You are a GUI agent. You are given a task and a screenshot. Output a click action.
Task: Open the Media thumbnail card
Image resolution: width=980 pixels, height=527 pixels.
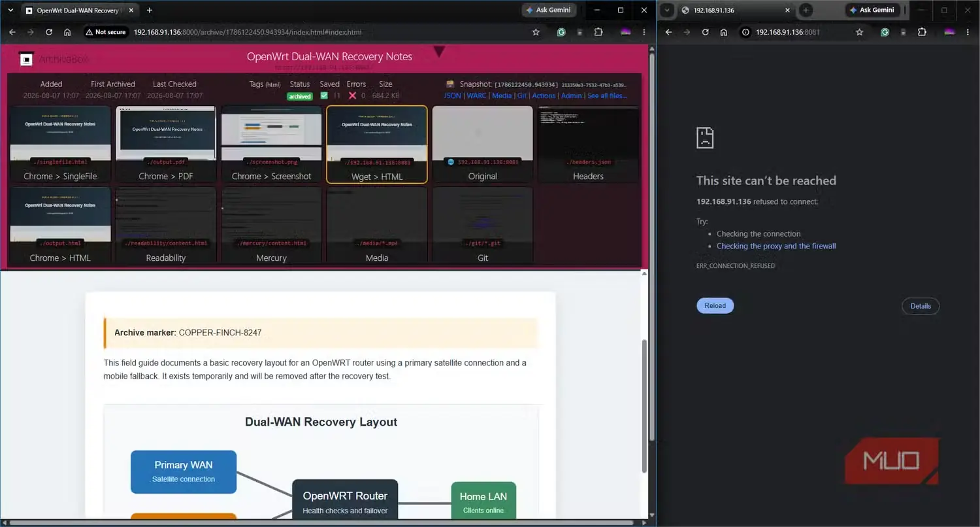click(377, 226)
